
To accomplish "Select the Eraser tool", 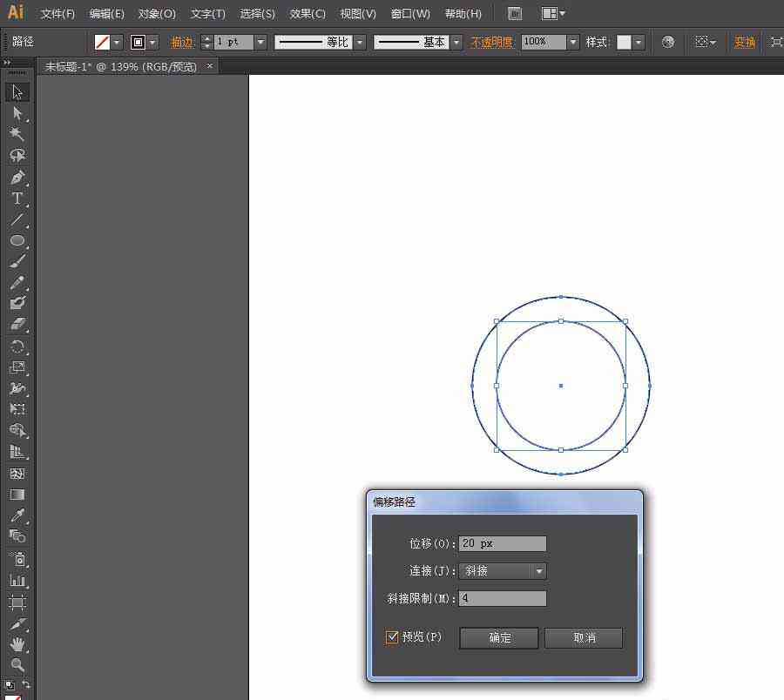I will [x=17, y=324].
